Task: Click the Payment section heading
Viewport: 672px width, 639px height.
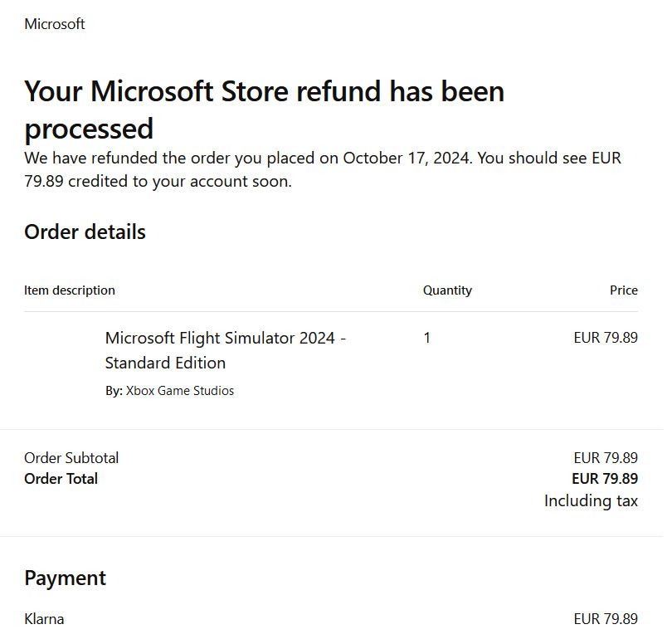Action: (x=65, y=578)
